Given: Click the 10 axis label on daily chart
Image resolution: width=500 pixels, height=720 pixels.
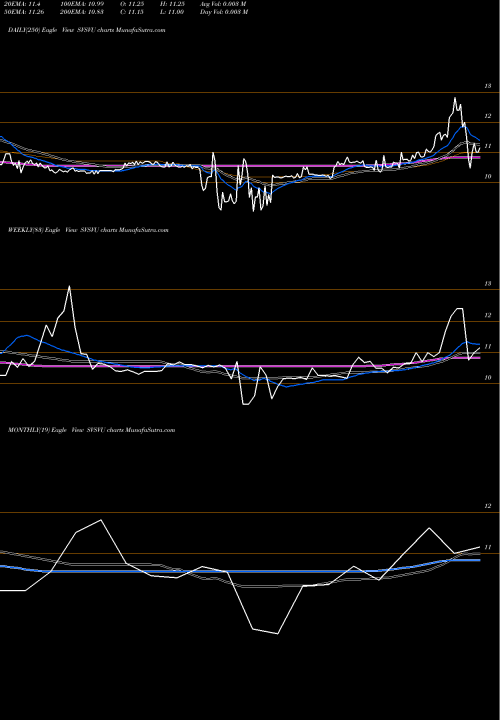Looking at the screenshot, I should (488, 176).
